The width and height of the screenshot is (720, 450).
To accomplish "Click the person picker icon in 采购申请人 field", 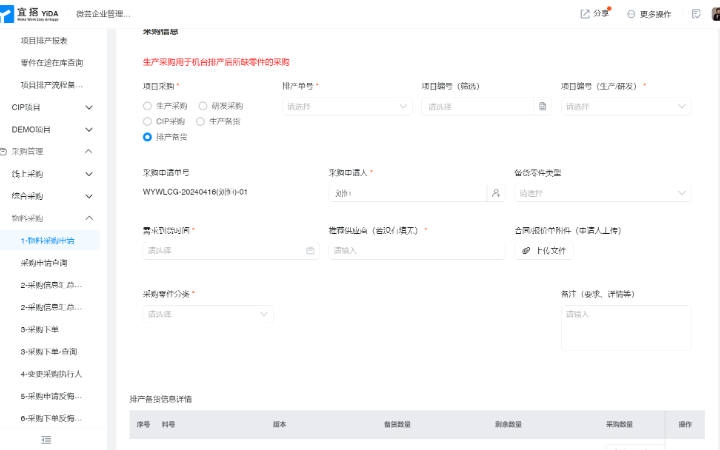I will click(496, 193).
